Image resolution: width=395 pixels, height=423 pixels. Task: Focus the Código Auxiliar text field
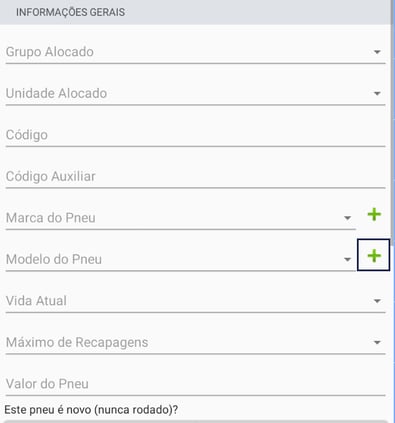[195, 177]
